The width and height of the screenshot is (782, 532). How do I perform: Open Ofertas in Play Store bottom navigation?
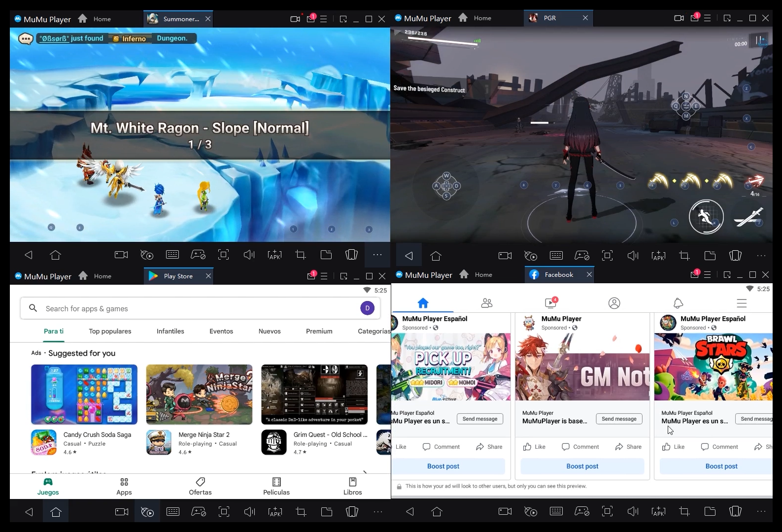tap(200, 486)
